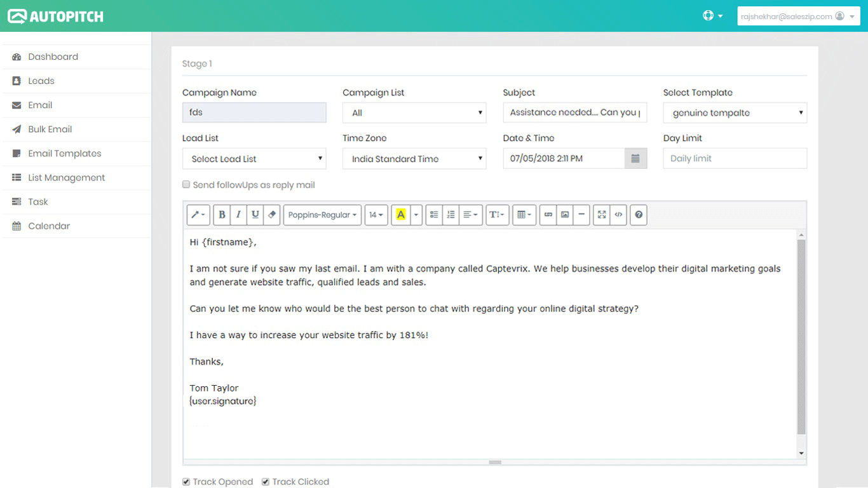Insert an unordered bullet list
The image size is (868, 488).
[434, 215]
